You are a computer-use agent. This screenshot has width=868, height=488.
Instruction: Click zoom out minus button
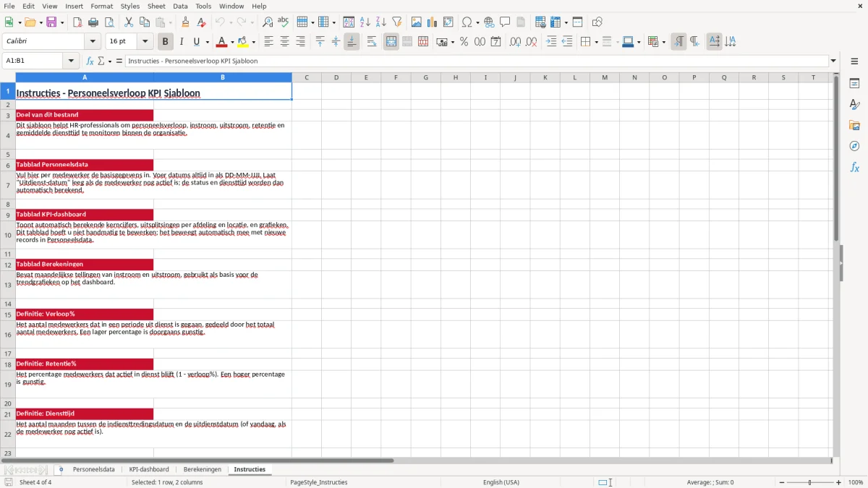point(782,482)
